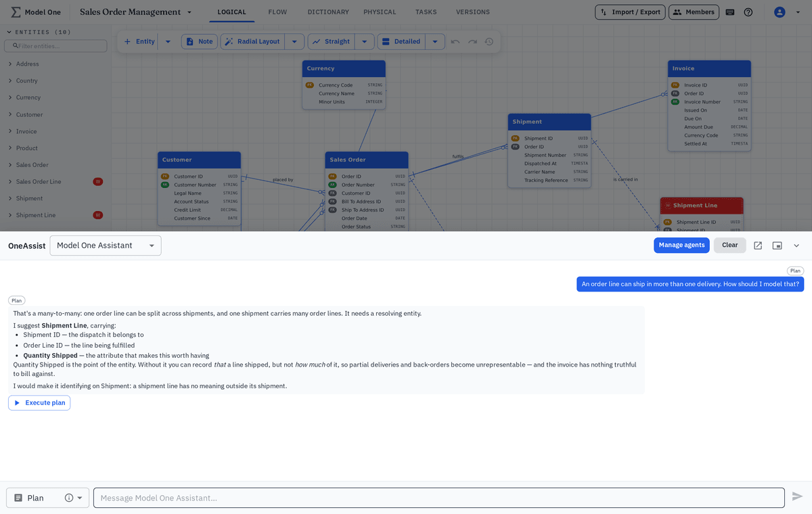Click warning icon on Shipment Line header

[667, 206]
